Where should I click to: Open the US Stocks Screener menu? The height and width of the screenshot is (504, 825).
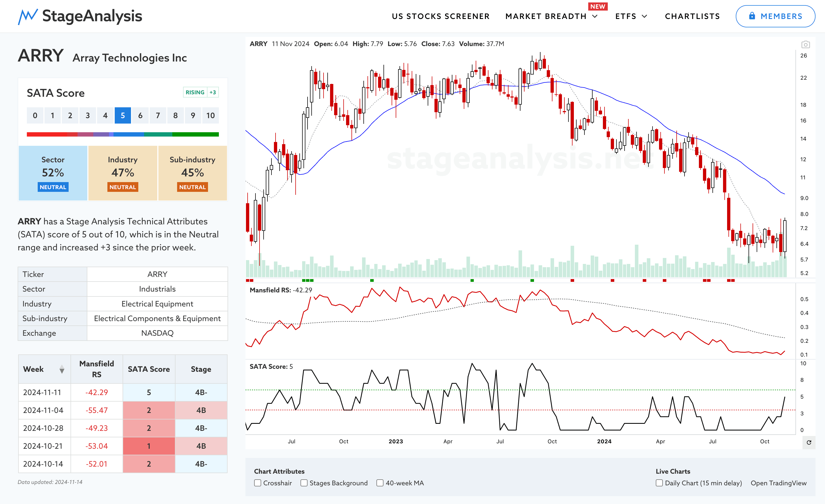[441, 16]
